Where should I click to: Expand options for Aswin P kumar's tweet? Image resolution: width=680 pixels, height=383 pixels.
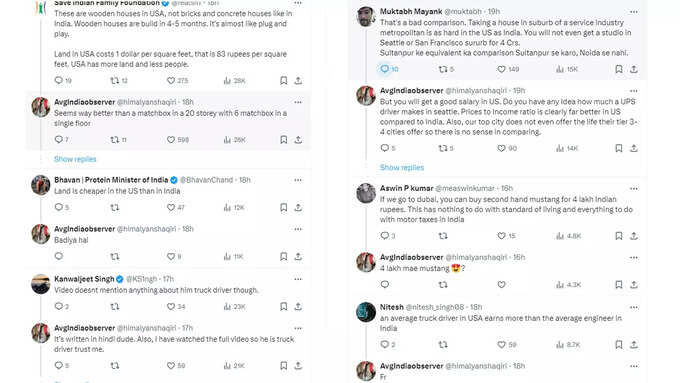[634, 189]
